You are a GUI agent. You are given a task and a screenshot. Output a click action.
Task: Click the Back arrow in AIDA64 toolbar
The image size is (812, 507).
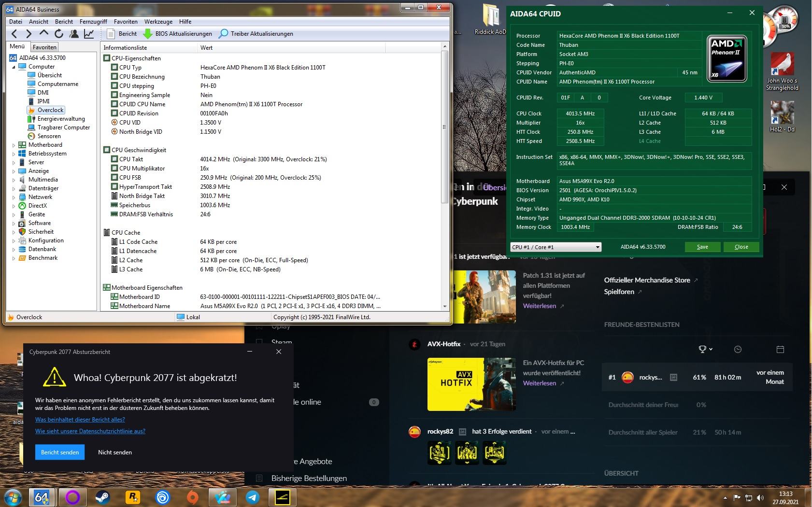[14, 33]
